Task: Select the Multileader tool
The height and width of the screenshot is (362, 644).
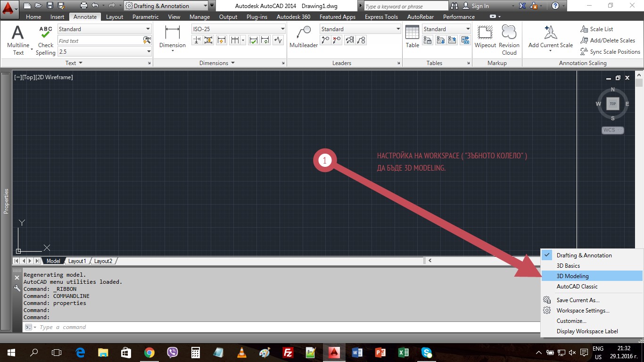Action: click(x=304, y=37)
